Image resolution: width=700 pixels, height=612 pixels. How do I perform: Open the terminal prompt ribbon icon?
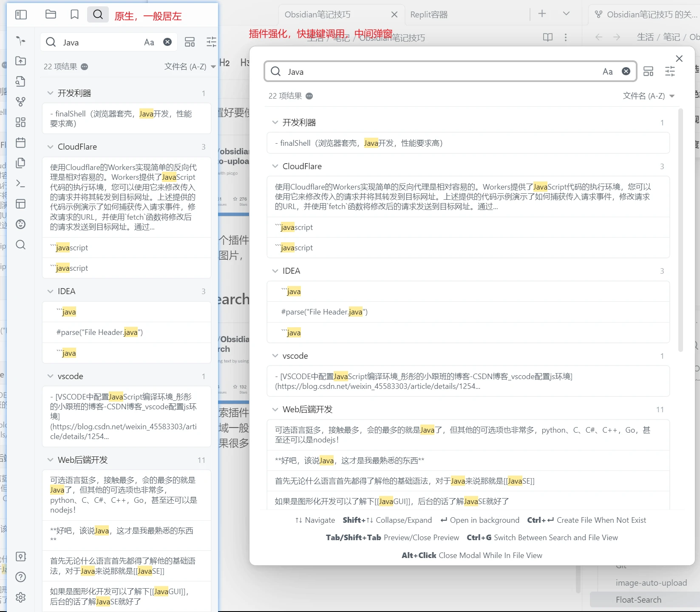click(x=20, y=183)
